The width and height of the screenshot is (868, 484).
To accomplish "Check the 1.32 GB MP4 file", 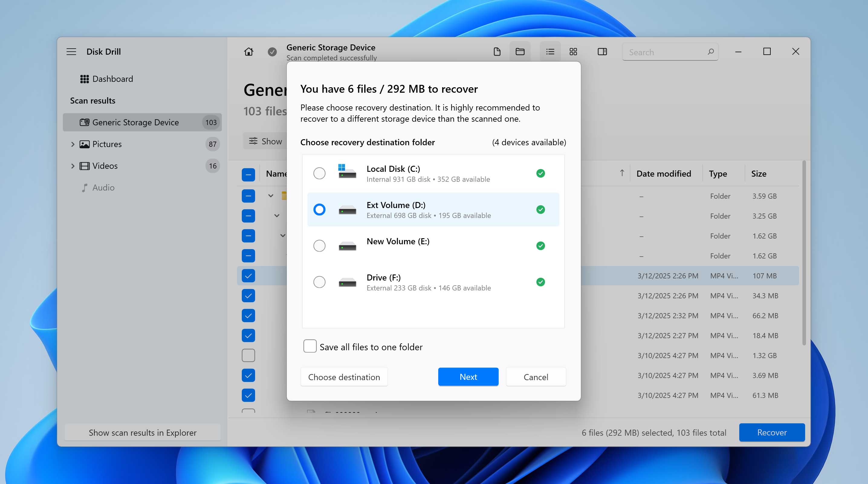I will coord(248,355).
